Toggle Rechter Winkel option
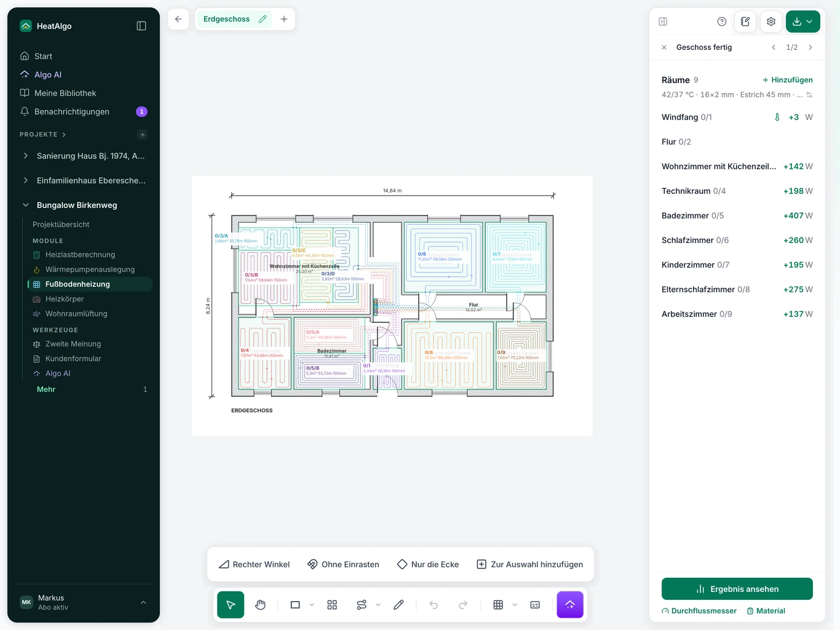The image size is (840, 630). click(255, 564)
